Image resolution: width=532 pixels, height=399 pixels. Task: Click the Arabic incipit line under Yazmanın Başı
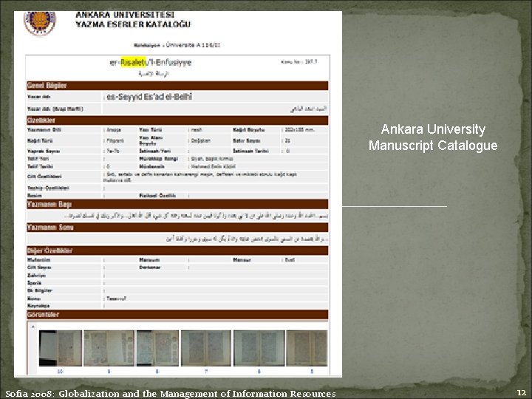click(x=196, y=216)
